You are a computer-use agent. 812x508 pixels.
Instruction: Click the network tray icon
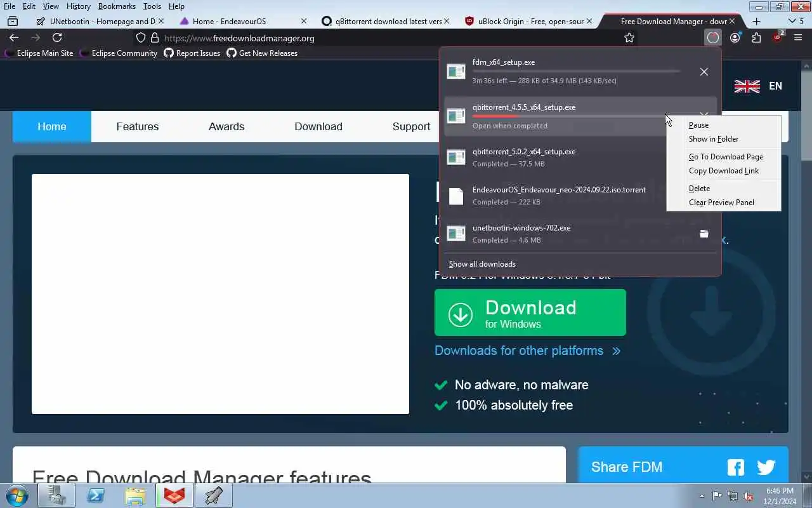[x=733, y=496]
